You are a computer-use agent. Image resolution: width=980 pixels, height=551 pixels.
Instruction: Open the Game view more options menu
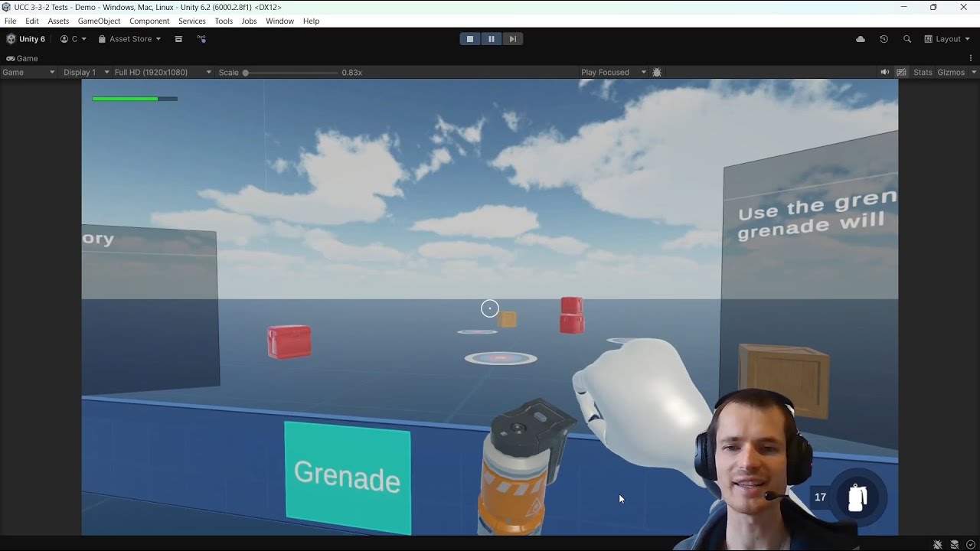tap(971, 58)
